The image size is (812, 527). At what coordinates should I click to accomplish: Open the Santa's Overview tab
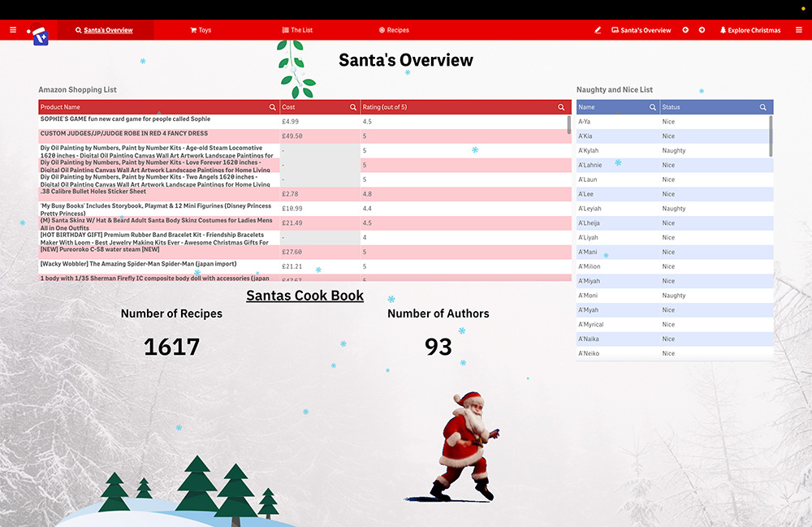tap(104, 30)
